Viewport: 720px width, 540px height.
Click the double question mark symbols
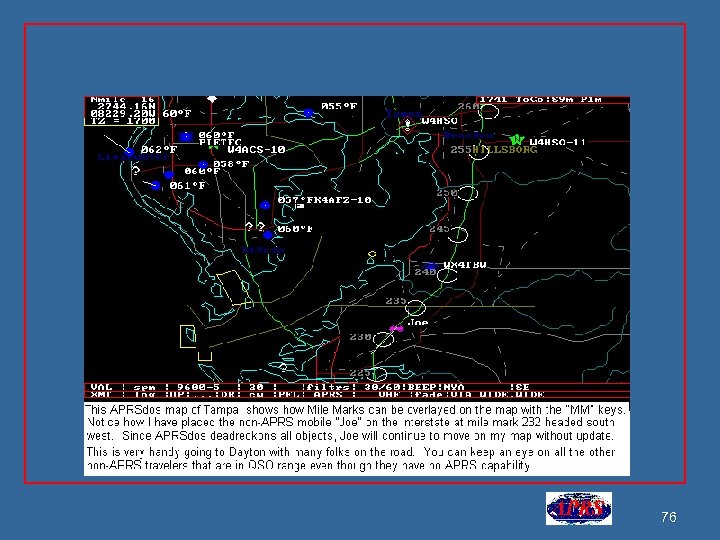point(255,226)
